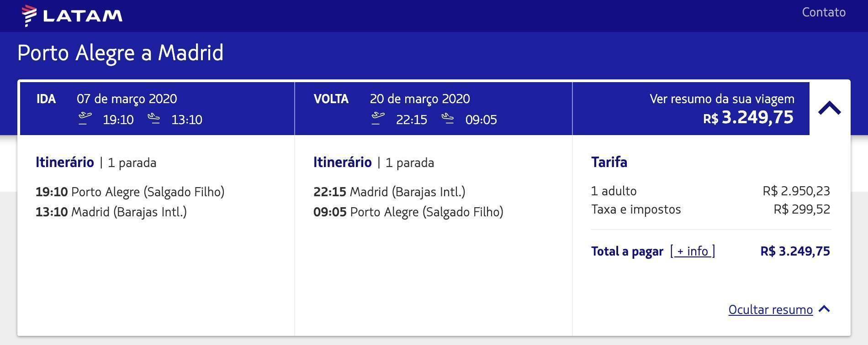868x345 pixels.
Task: Click the LATAM logo
Action: [72, 16]
